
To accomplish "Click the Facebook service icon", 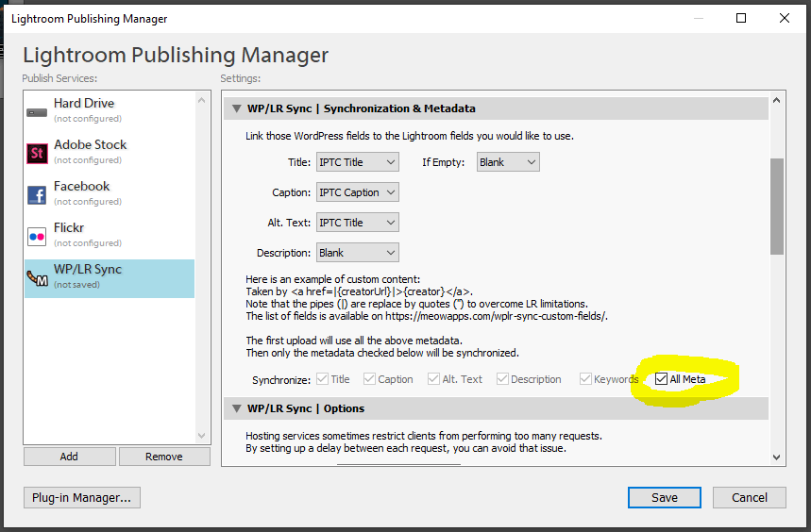I will click(37, 194).
